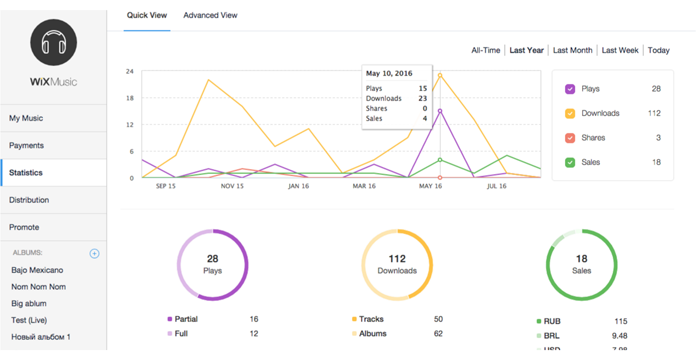
Task: Go to the Payments section
Action: (54, 146)
